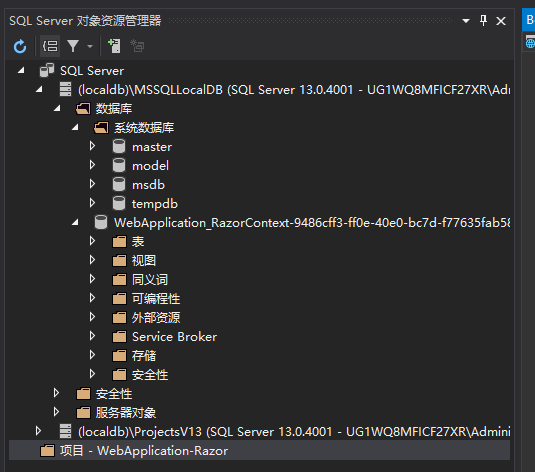Expand the model database

coord(92,165)
